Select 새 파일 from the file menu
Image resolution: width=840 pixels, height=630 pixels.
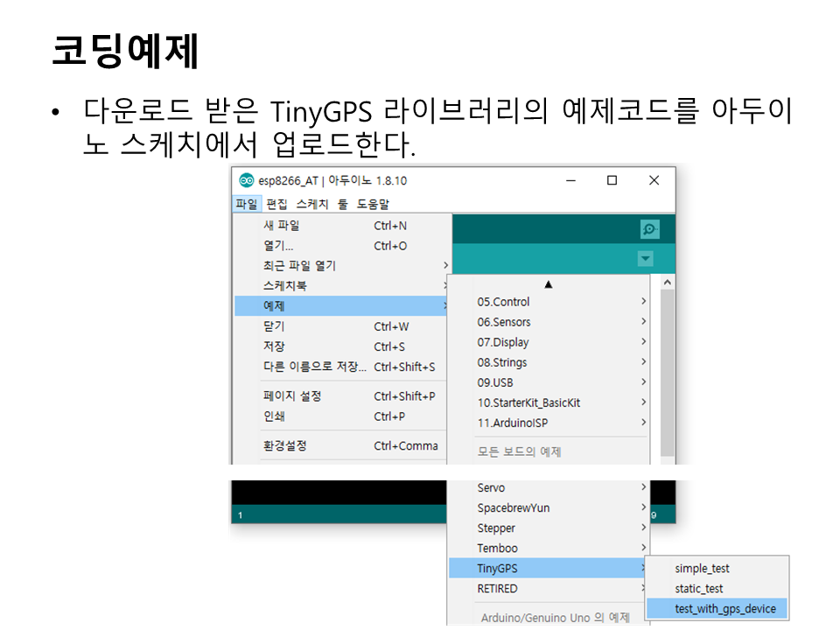pos(341,226)
